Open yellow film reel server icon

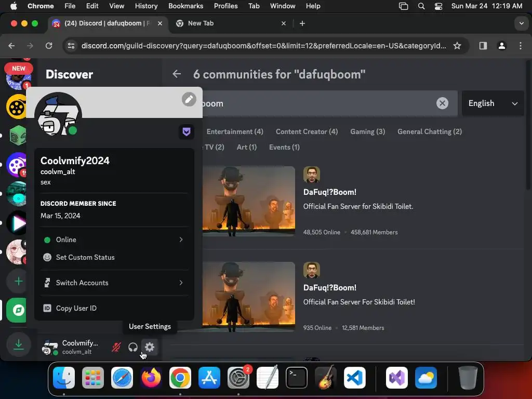[16, 107]
